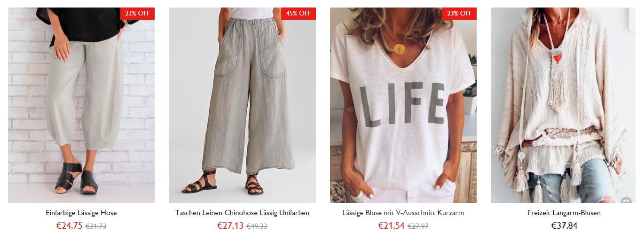Viewport: 644px width, 232px height.
Task: Click the LIFE lettering on the shirt photo
Action: coord(402,104)
